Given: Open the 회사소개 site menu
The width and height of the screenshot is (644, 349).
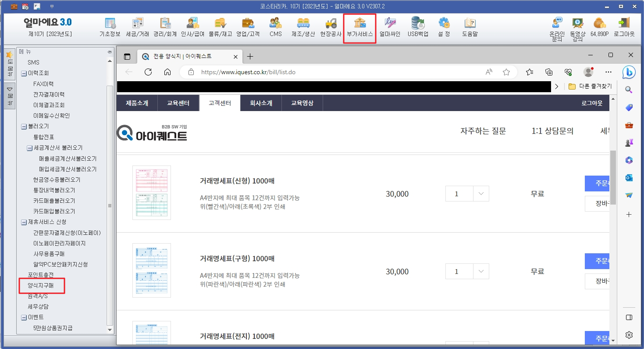Looking at the screenshot, I should pyautogui.click(x=261, y=103).
